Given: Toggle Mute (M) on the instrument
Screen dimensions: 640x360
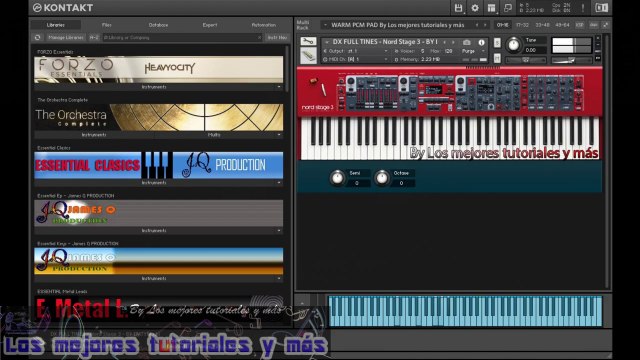Looking at the screenshot, I should pyautogui.click(x=497, y=58).
